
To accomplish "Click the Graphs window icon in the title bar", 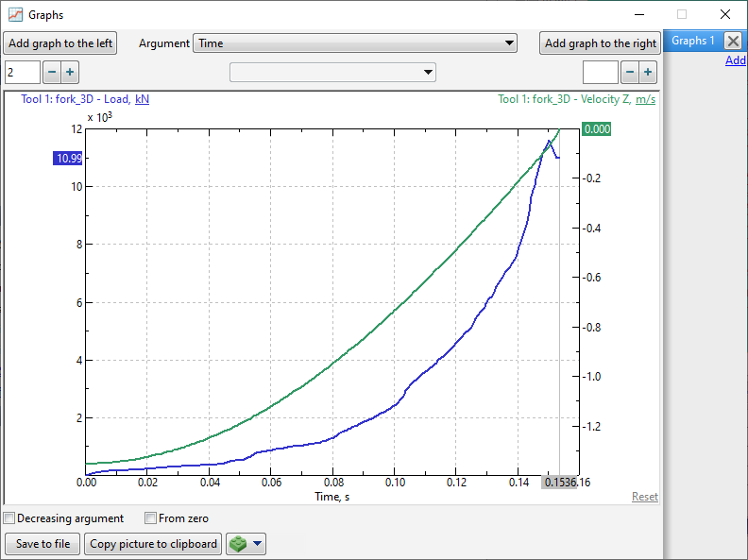I will (16, 15).
